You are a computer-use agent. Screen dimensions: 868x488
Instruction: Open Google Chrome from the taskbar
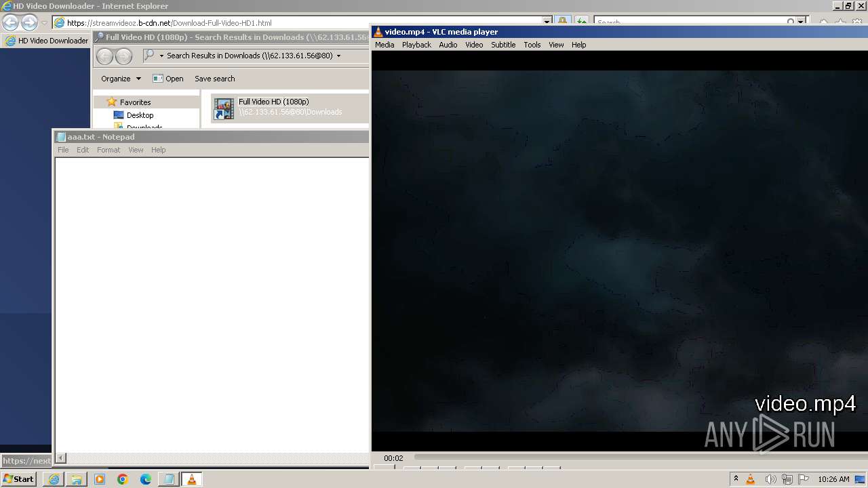[x=123, y=479]
